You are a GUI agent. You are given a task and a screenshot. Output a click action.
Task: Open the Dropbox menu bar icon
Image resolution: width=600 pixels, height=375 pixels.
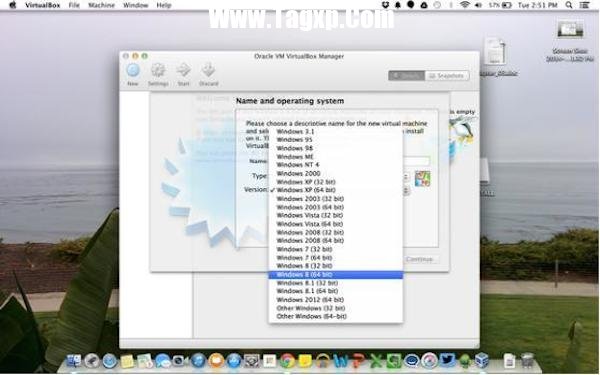pyautogui.click(x=385, y=5)
